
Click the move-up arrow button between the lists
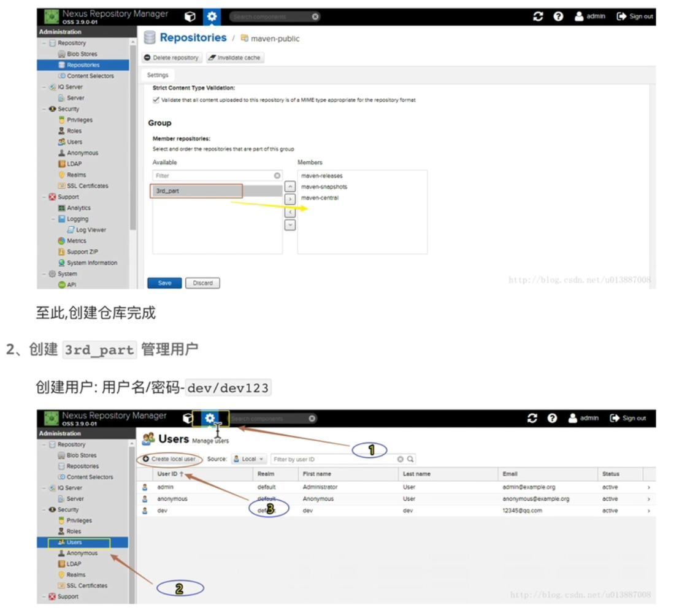click(x=290, y=186)
